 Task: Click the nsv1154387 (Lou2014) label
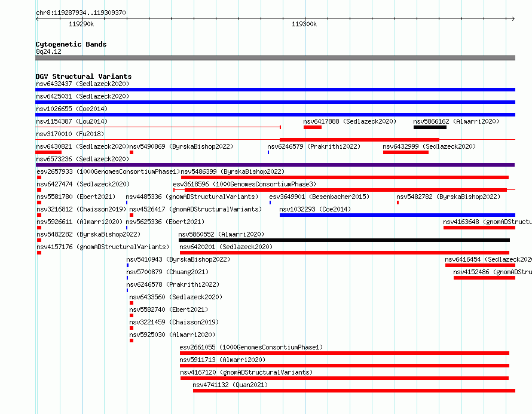tap(72, 121)
